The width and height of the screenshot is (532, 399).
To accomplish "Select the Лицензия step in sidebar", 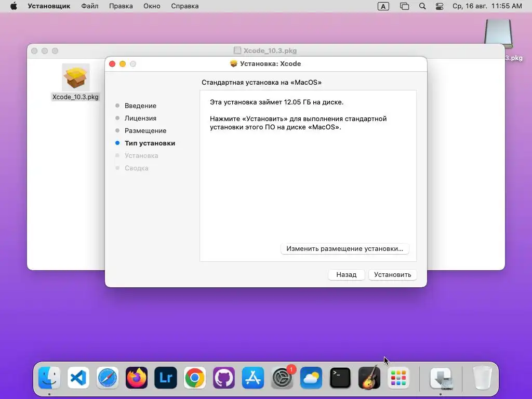I will click(x=140, y=118).
